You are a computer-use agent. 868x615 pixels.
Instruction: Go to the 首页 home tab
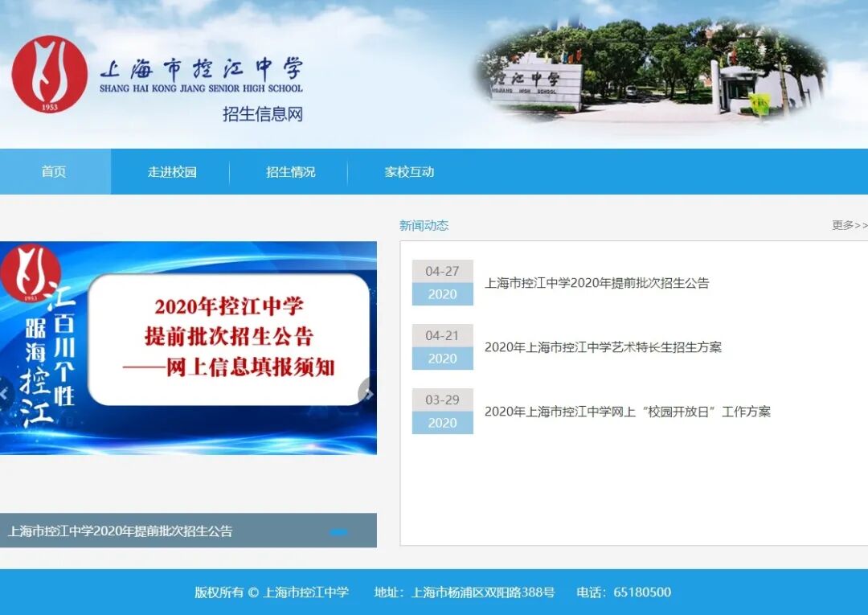coord(54,171)
